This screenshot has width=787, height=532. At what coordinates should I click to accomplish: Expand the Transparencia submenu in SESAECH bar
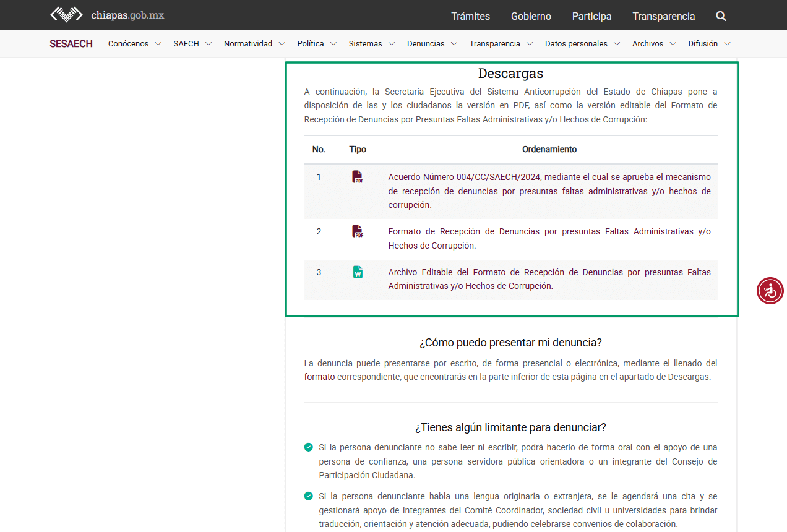coord(501,44)
